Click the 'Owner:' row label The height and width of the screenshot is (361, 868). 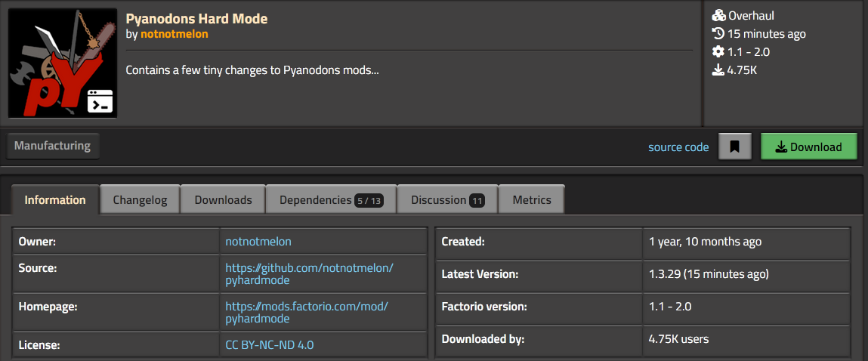tap(38, 242)
